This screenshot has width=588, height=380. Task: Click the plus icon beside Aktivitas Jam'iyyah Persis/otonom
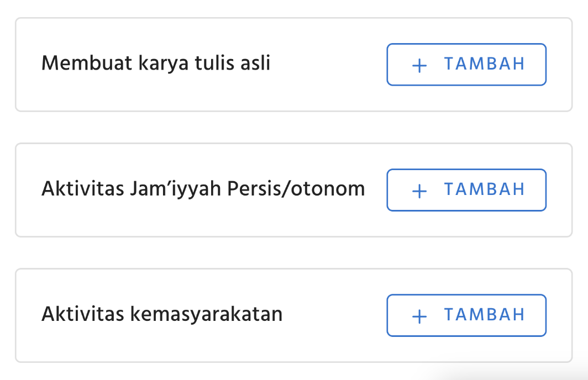click(419, 191)
